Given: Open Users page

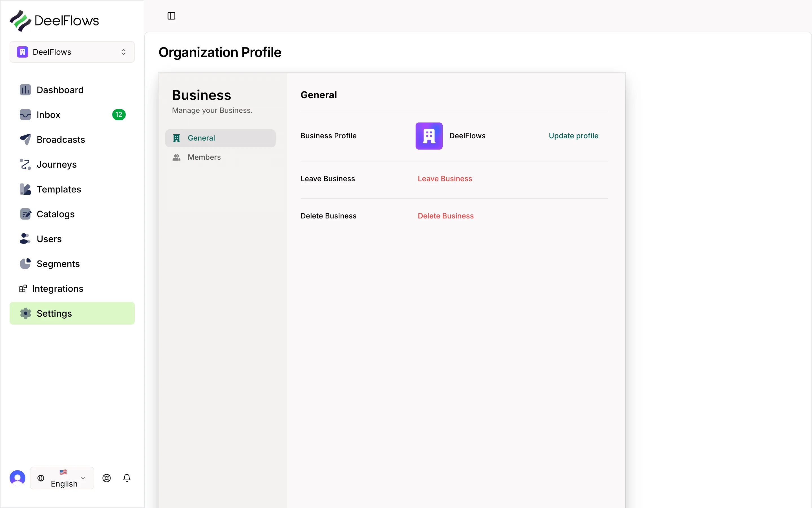Looking at the screenshot, I should [72, 239].
